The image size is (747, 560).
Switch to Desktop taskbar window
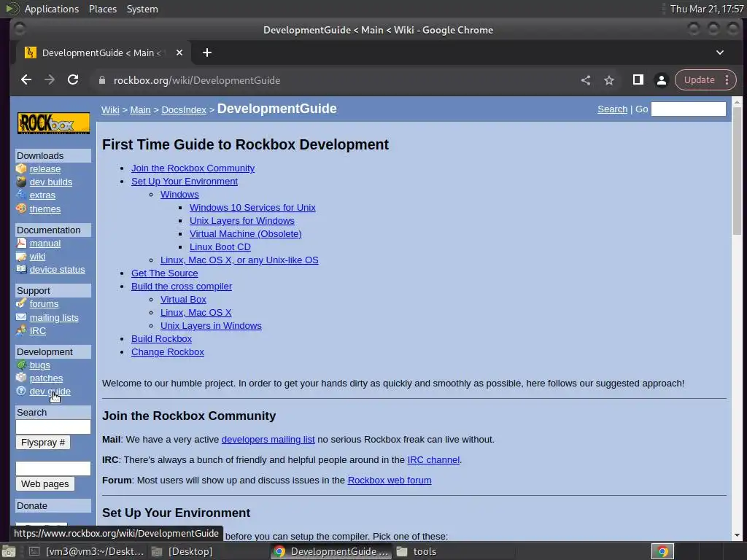pos(182,551)
